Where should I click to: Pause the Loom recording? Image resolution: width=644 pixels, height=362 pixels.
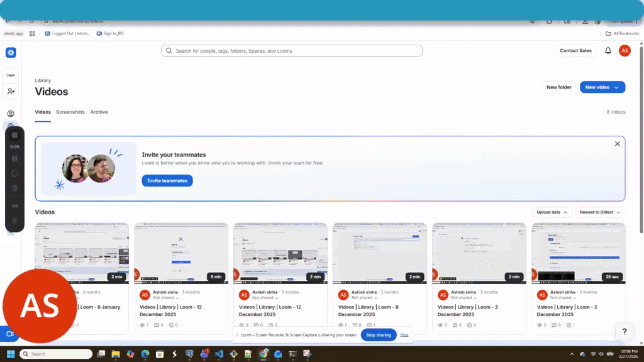click(15, 158)
